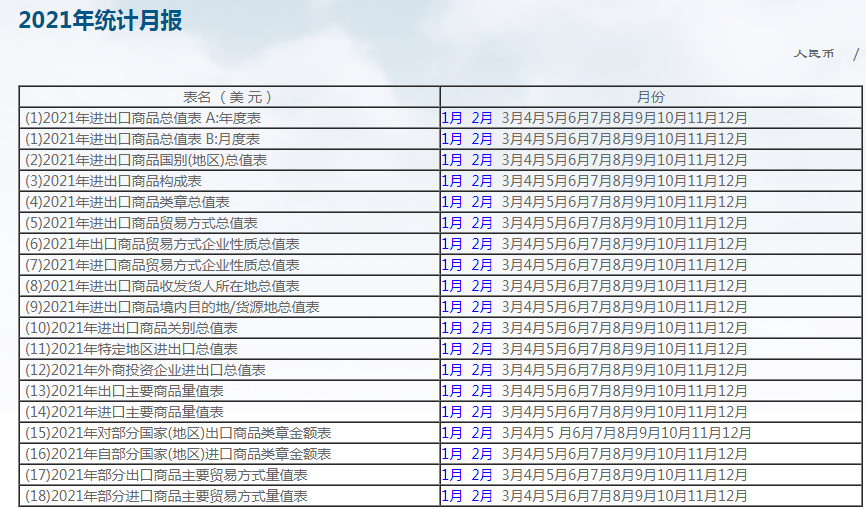Screen dimensions: 866x508
Task: Open 1月 report of 进出口商品类章总值表
Action: [x=452, y=202]
